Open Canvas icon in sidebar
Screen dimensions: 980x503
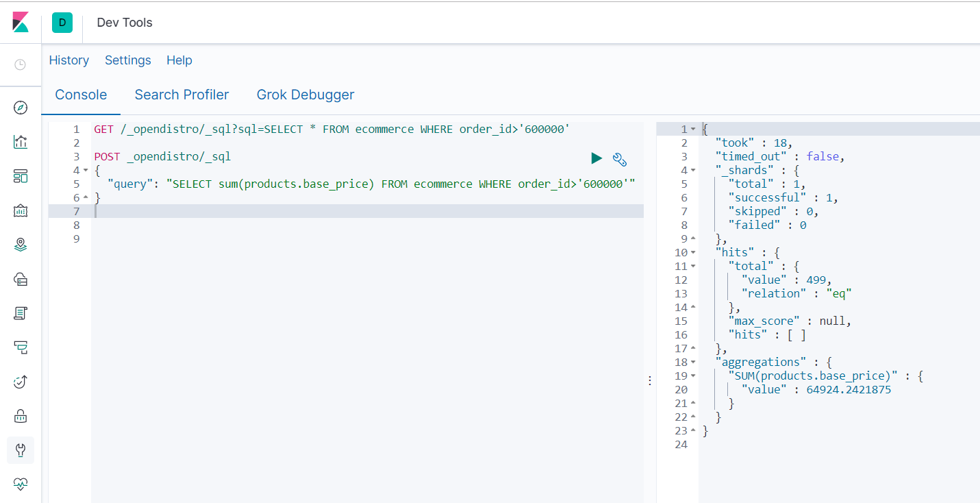pos(21,210)
